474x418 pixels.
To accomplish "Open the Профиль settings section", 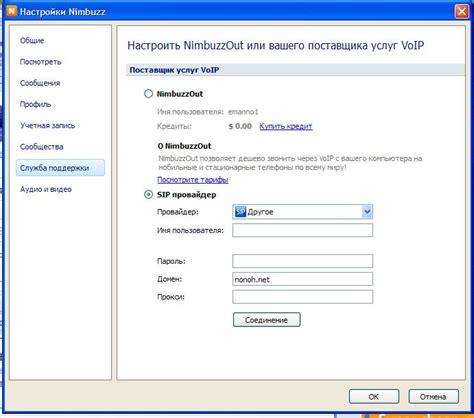I will coord(35,104).
